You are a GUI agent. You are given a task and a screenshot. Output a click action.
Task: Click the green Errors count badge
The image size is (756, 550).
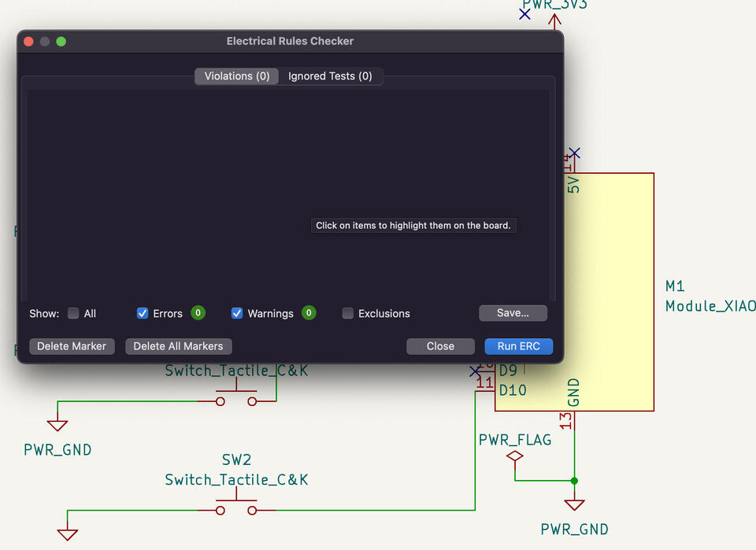click(x=198, y=313)
